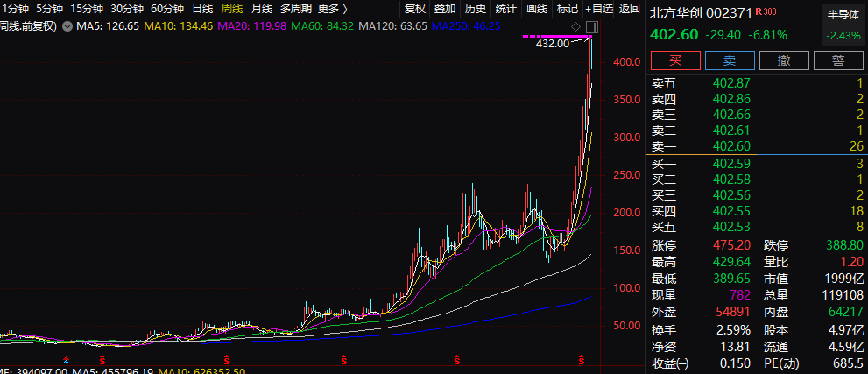Click the 外盘 54891 value
This screenshot has height=374, width=868.
click(x=731, y=312)
